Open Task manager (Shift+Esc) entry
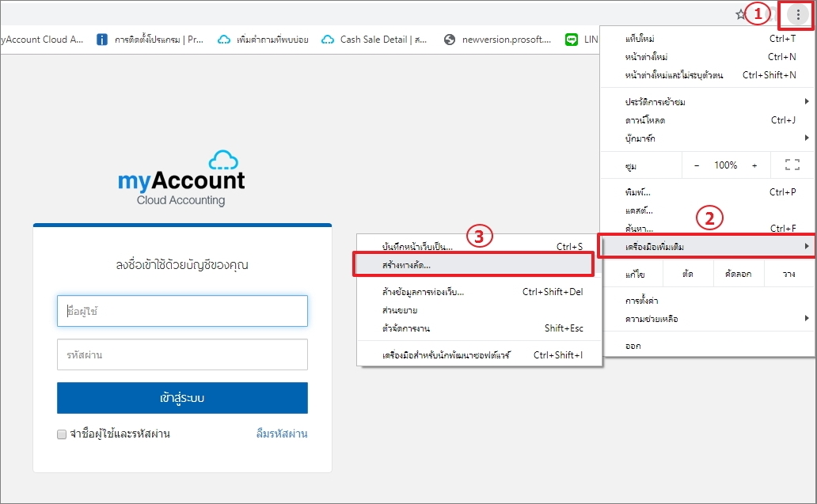This screenshot has width=817, height=504. (480, 328)
